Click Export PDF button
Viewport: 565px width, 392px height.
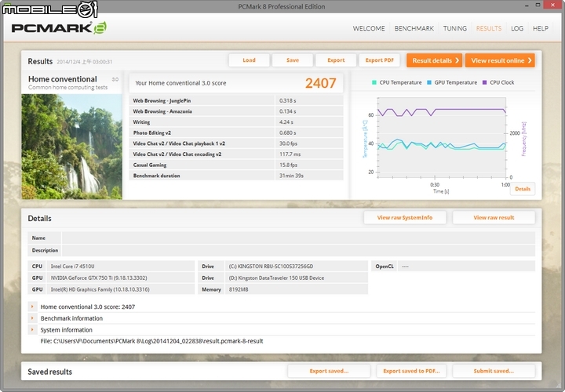[x=380, y=60]
